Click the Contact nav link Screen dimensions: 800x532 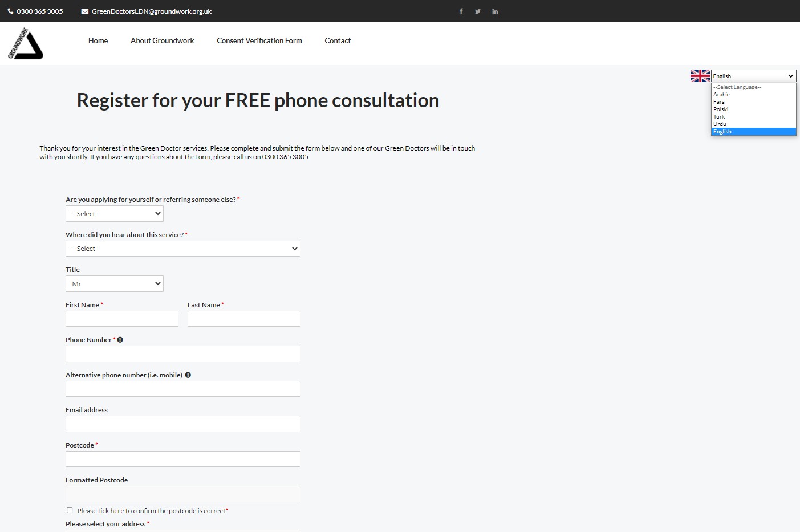(x=338, y=41)
